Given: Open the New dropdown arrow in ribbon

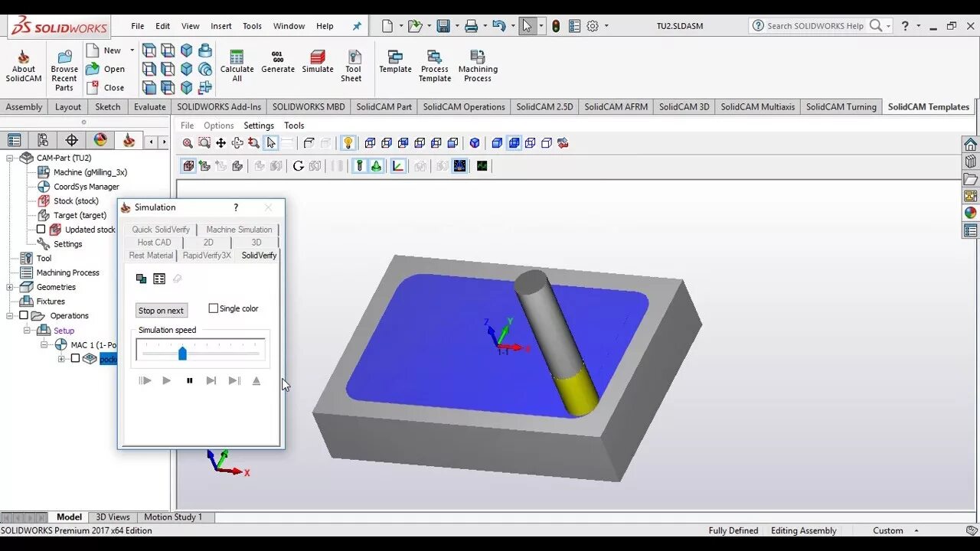Looking at the screenshot, I should click(x=132, y=51).
